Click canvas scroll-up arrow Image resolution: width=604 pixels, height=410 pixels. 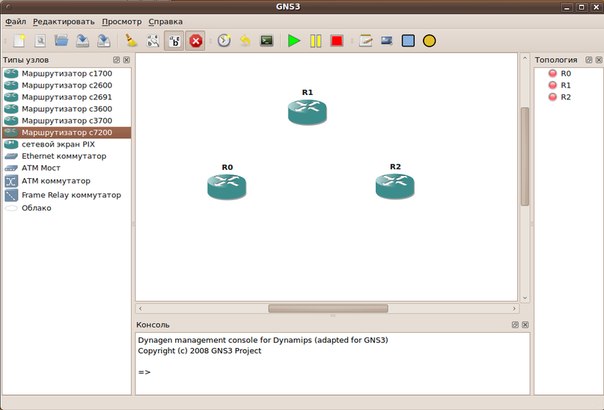(525, 59)
